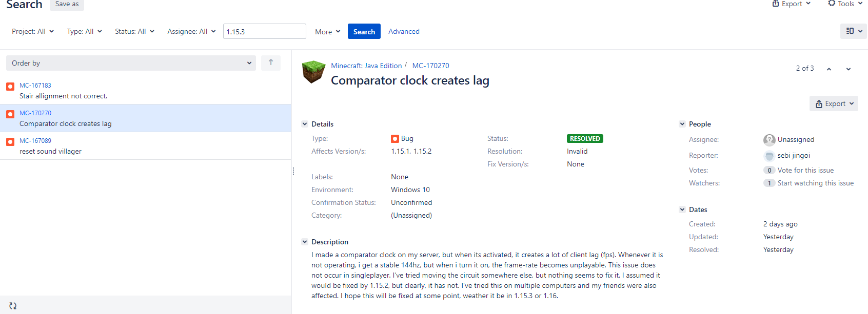Click the Minecraft grass block project avatar
Image resolution: width=868 pixels, height=314 pixels.
pos(313,72)
